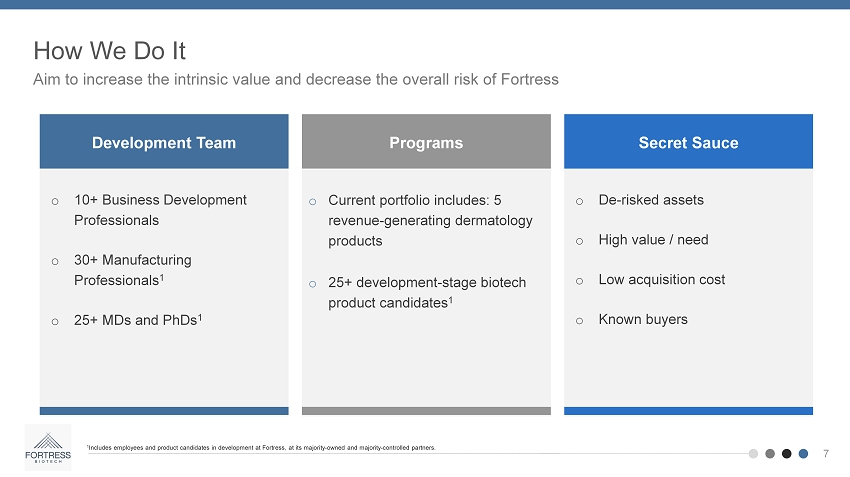The width and height of the screenshot is (850, 477).
Task: Click the black pagination dot
Action: point(787,453)
